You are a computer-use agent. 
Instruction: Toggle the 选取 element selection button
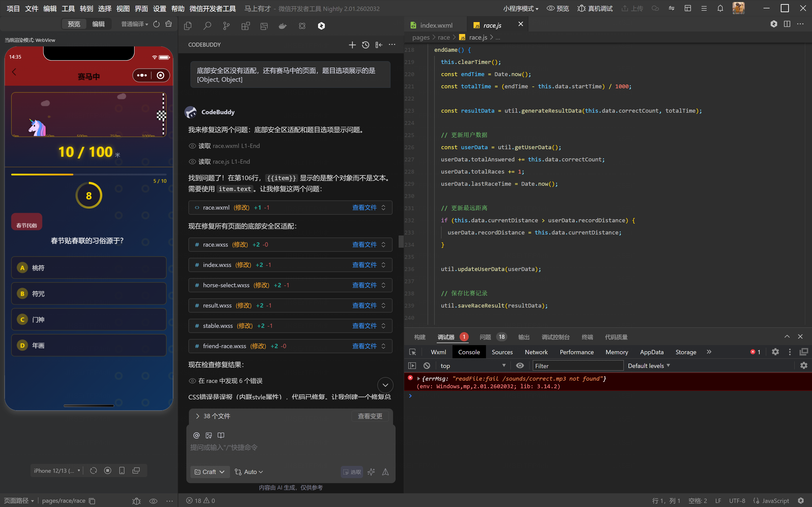coord(352,472)
